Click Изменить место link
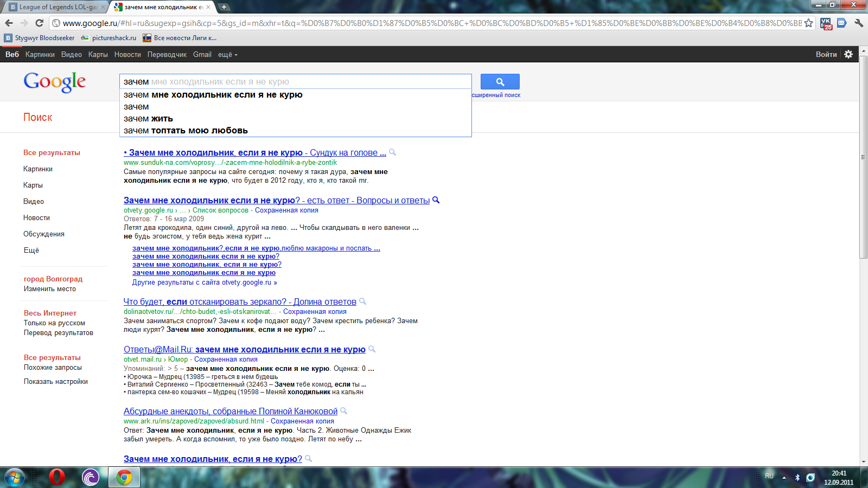This screenshot has width=868, height=488. pyautogui.click(x=50, y=288)
